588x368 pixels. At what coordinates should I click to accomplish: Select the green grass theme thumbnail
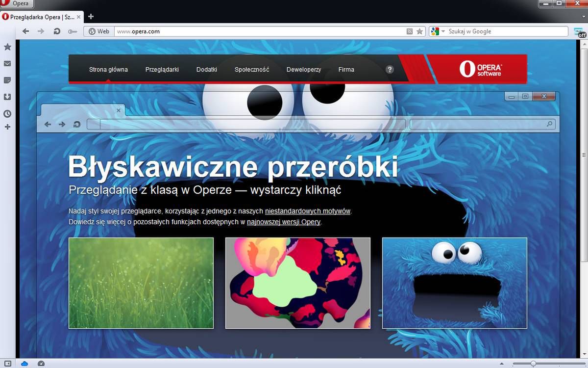[x=141, y=283]
